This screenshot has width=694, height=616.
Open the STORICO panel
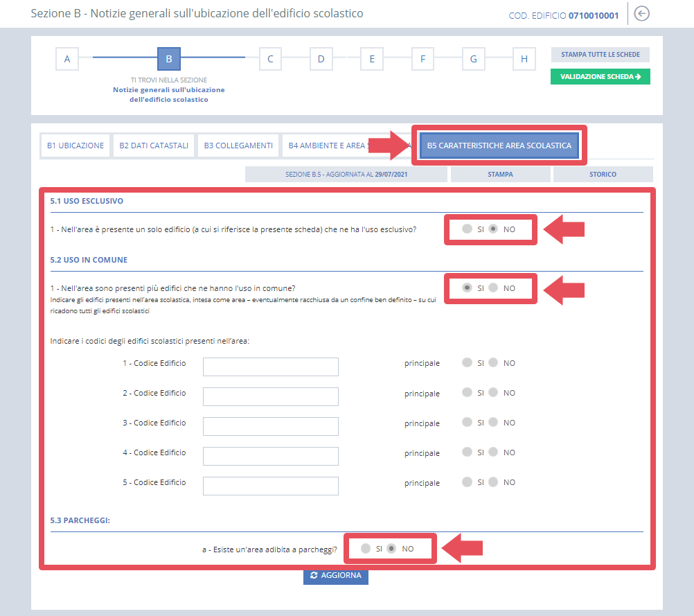click(602, 173)
